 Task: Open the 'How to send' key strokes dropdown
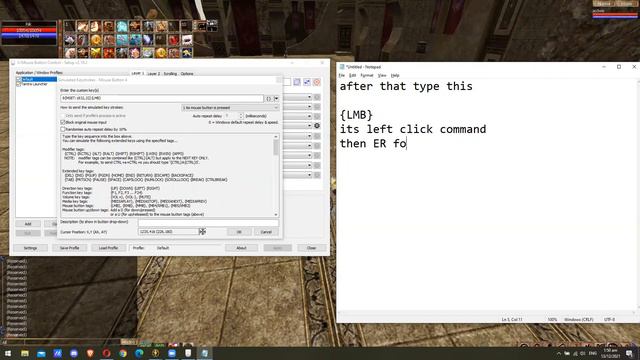tap(230, 108)
